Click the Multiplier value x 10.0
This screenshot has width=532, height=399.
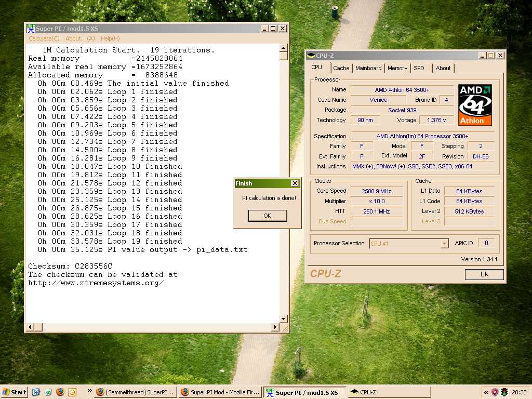tap(377, 201)
